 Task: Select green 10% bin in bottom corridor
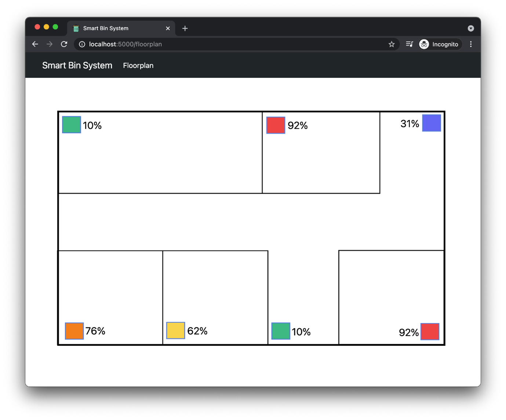[x=281, y=331]
